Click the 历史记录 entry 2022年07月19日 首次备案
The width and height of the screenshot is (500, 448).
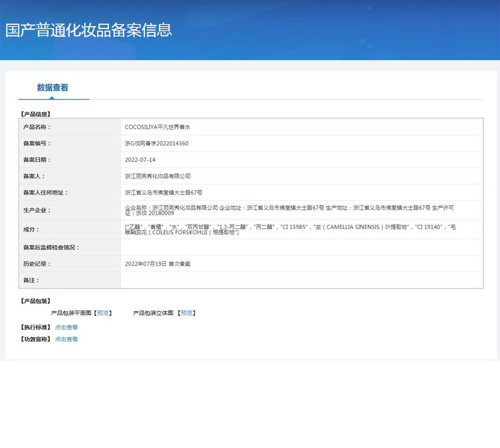158,264
